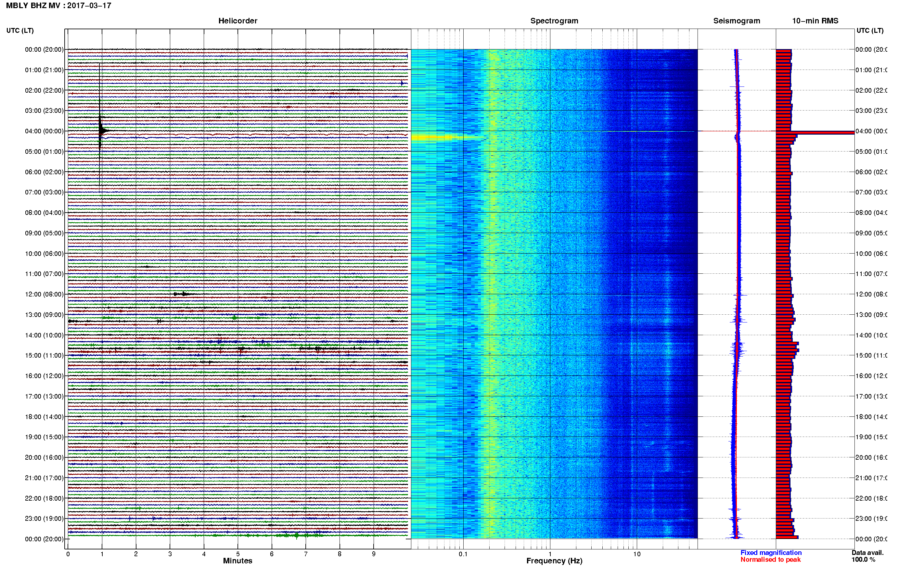This screenshot has width=924, height=578.
Task: Click the right-side '18:00 (14:0' time label
Action: [x=871, y=417]
